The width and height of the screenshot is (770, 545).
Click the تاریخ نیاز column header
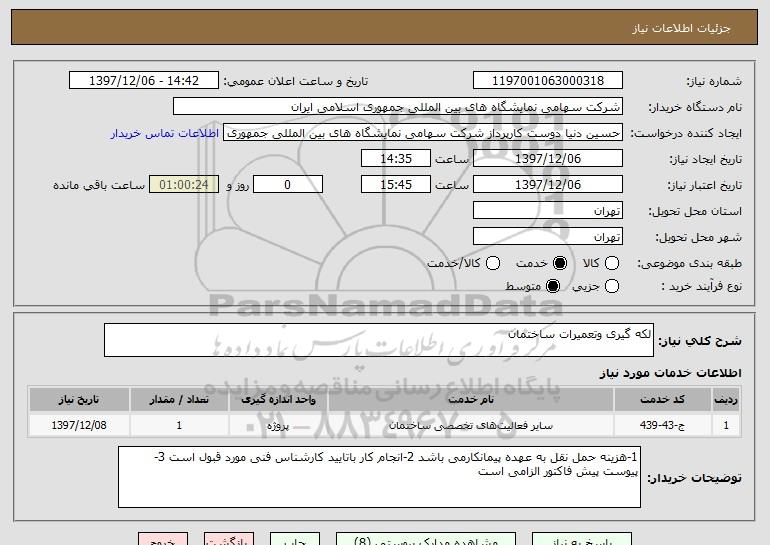pos(79,400)
